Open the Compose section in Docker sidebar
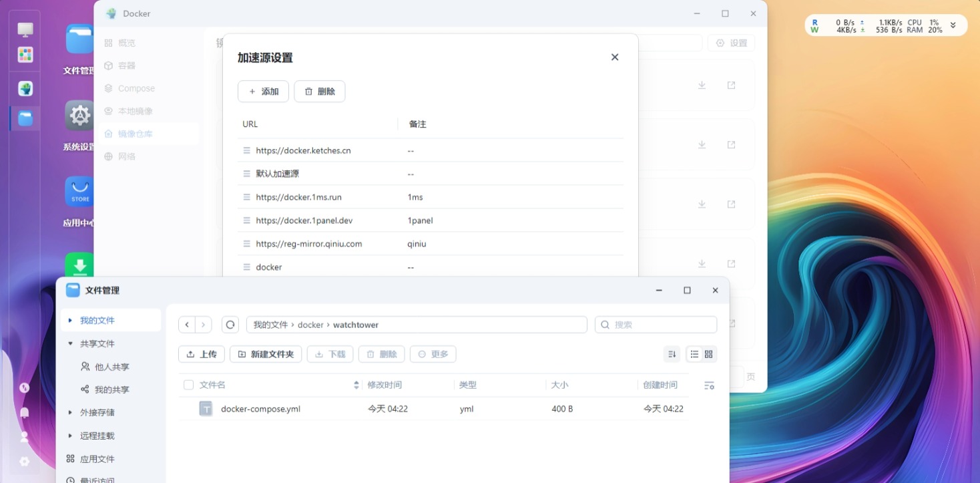The image size is (980, 483). [x=136, y=88]
